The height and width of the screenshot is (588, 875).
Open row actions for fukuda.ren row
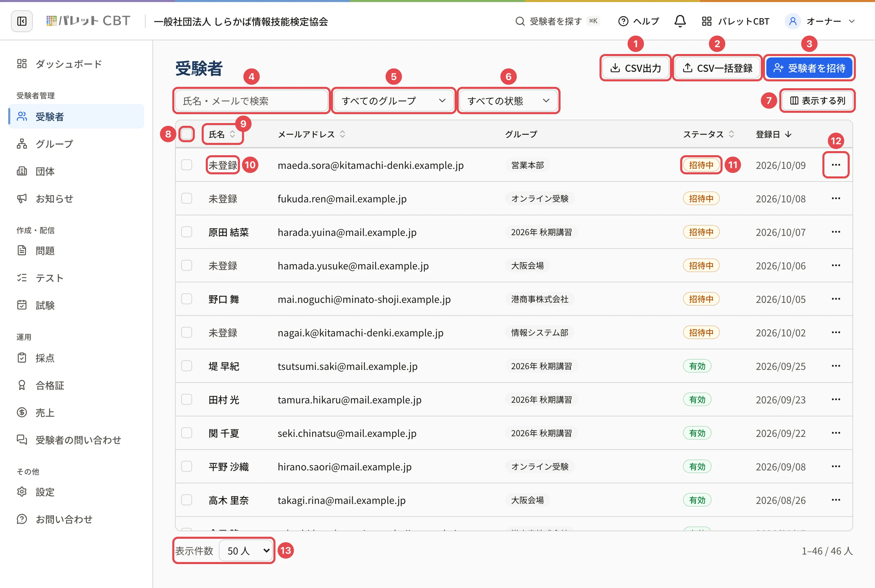click(836, 198)
